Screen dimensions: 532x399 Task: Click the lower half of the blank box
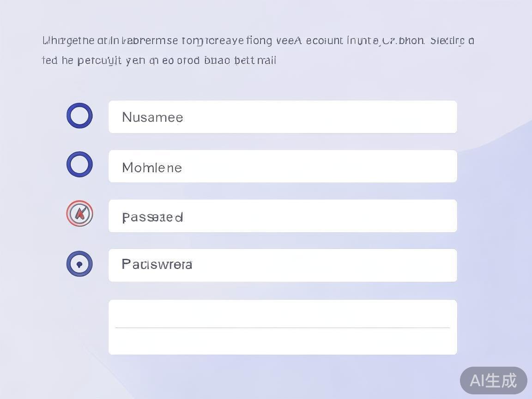283,341
